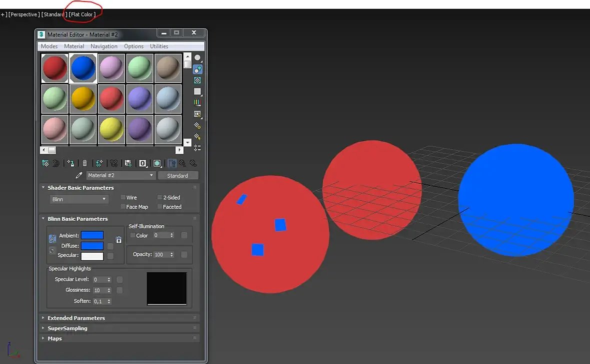The height and width of the screenshot is (364, 590).
Task: Open the Options menu
Action: tap(133, 46)
